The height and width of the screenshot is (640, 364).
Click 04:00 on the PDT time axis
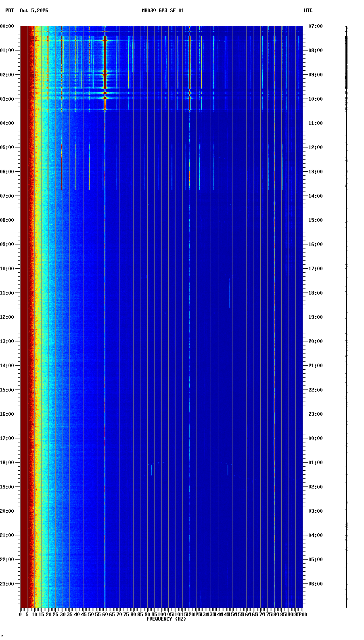coord(7,123)
